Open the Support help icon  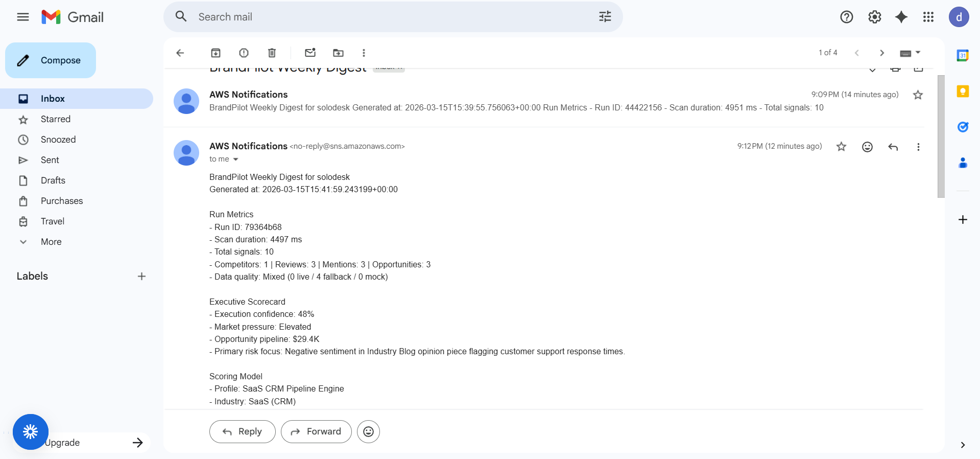click(x=846, y=17)
